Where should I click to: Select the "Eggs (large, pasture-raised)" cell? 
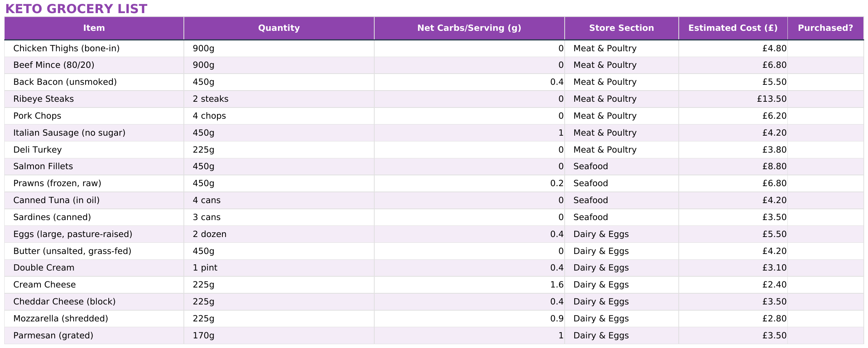(x=94, y=234)
